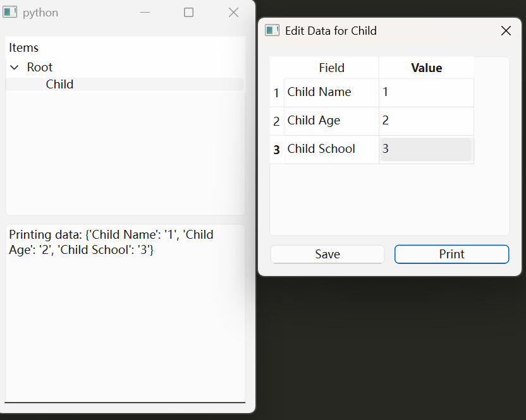Click the Print button
The height and width of the screenshot is (420, 526).
451,254
